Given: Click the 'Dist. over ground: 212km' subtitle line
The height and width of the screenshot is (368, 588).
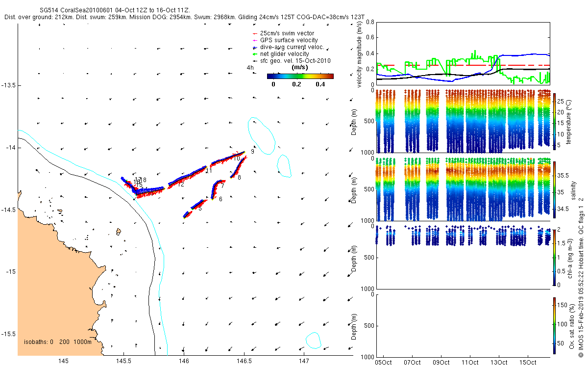Looking at the screenshot, I should pos(184,17).
